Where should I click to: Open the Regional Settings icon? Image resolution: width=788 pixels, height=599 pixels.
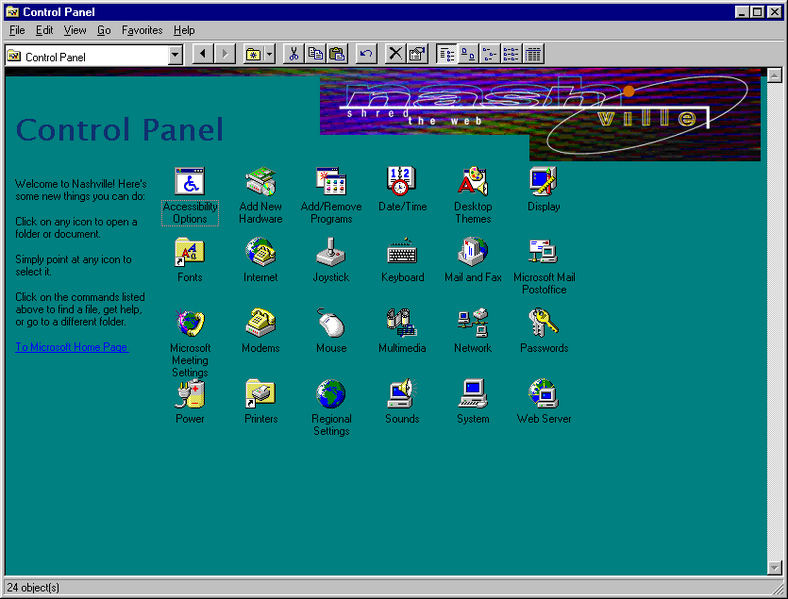point(331,395)
